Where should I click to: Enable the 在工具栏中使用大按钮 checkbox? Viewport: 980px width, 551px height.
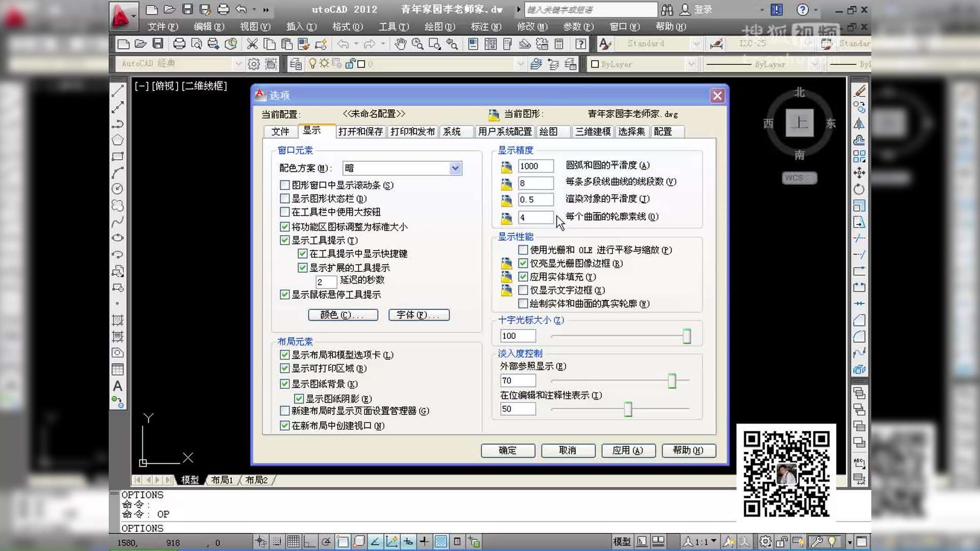(x=285, y=212)
